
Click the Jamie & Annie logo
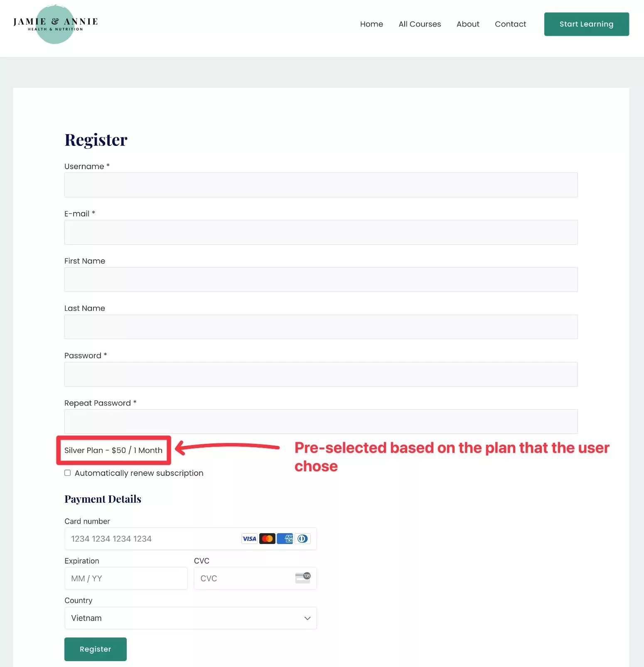55,24
